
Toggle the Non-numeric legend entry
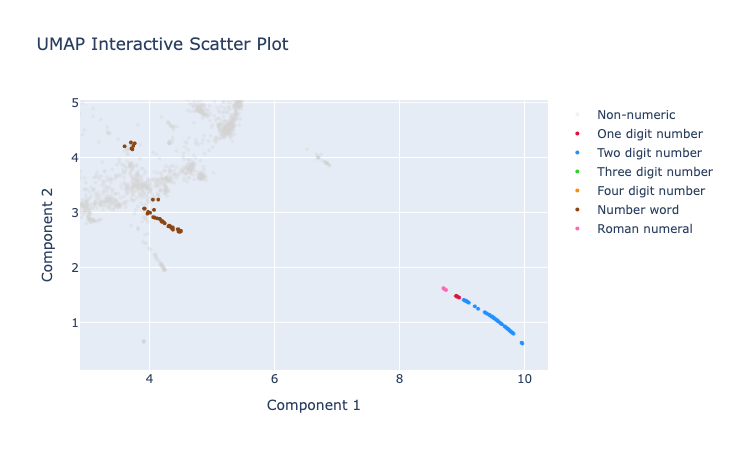click(x=636, y=115)
